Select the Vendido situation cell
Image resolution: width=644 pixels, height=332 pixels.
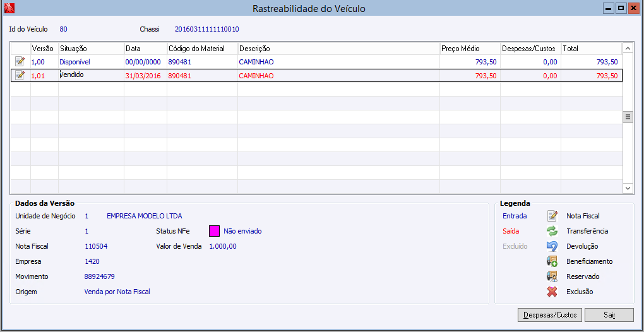tap(91, 76)
